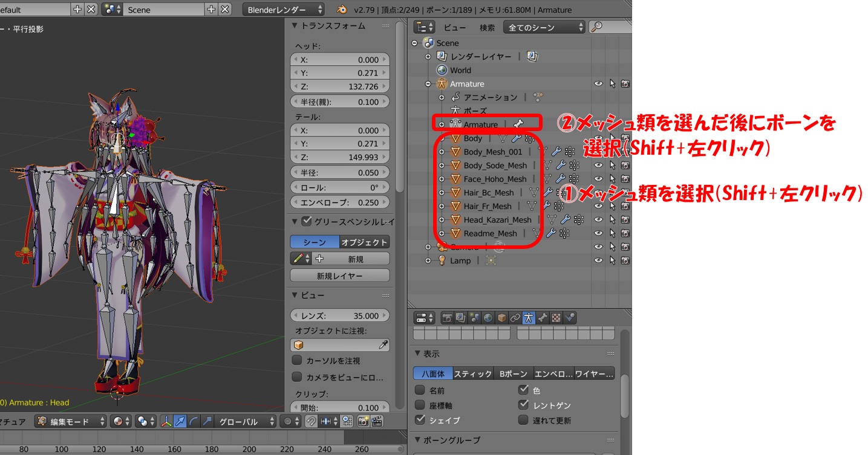The height and width of the screenshot is (455, 868).
Task: Select the translate arrow manipulator icon
Action: 180,422
